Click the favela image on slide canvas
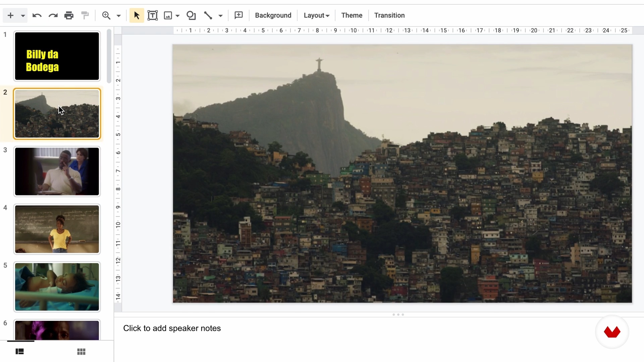The image size is (644, 362). pos(402,173)
